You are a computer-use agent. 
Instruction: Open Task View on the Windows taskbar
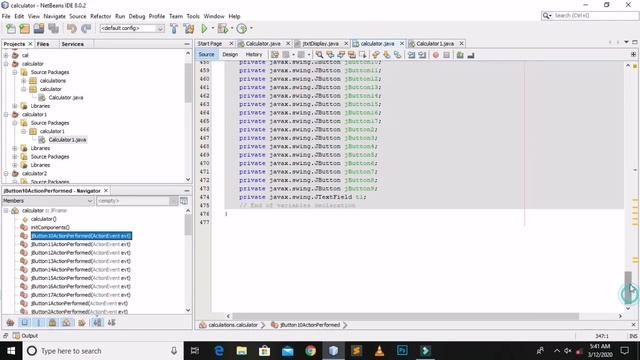(195, 351)
